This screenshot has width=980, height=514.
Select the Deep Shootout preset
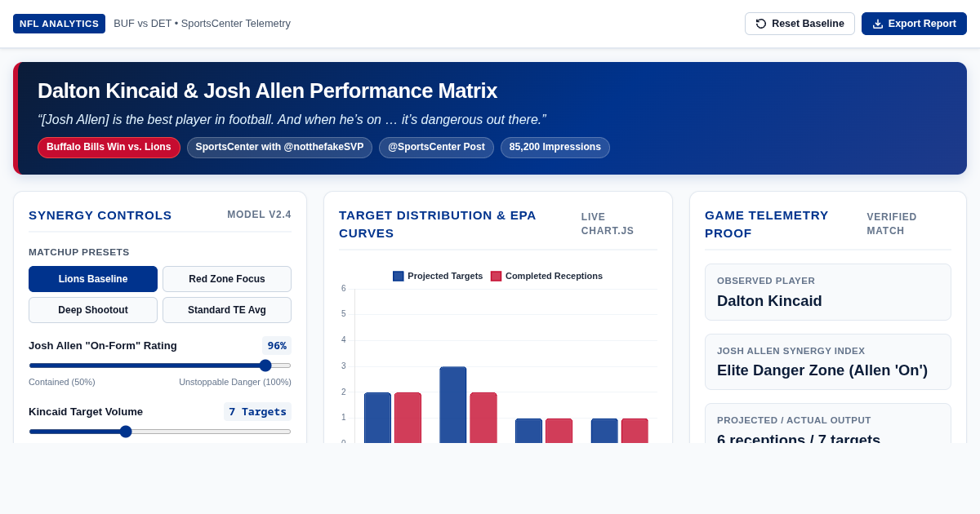[x=93, y=310]
